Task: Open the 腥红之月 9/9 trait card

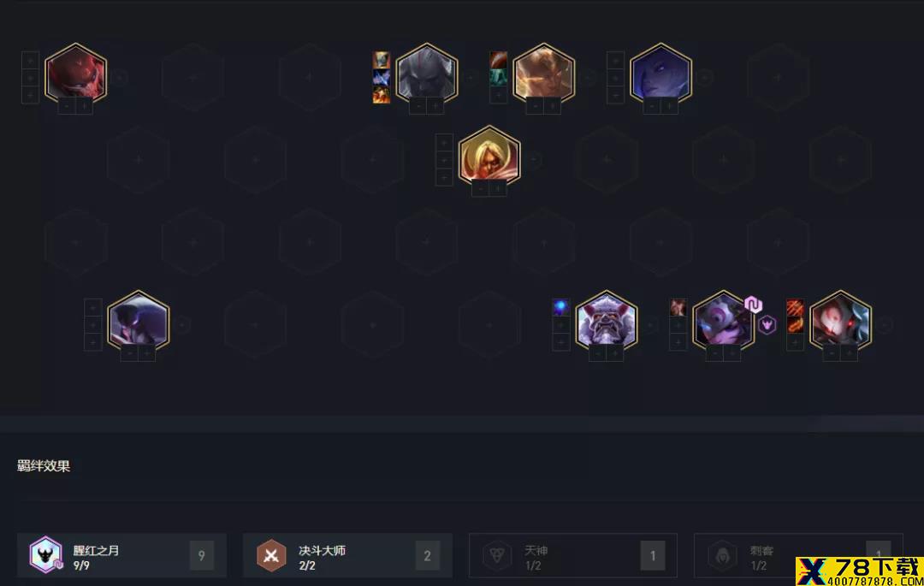Action: click(121, 555)
